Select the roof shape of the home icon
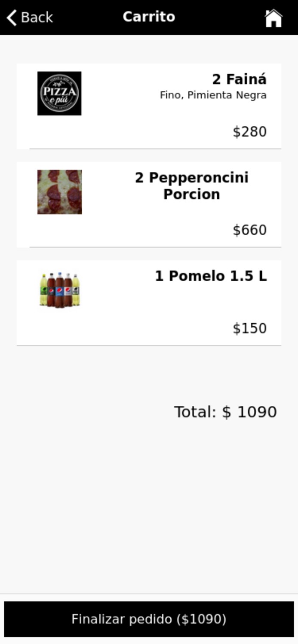The width and height of the screenshot is (298, 644). tap(273, 12)
